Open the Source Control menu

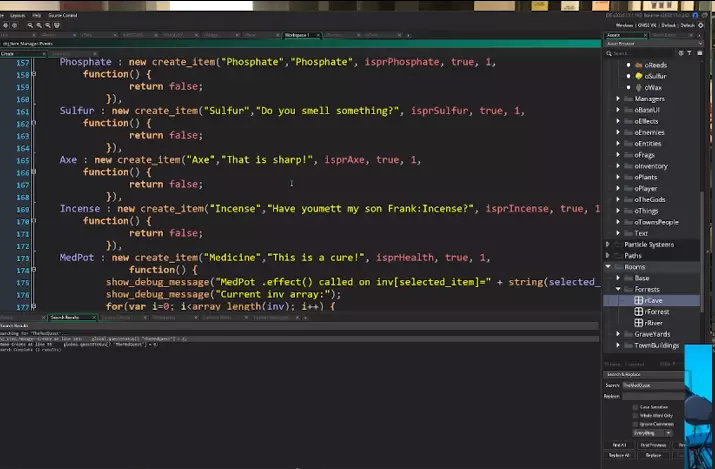point(62,15)
